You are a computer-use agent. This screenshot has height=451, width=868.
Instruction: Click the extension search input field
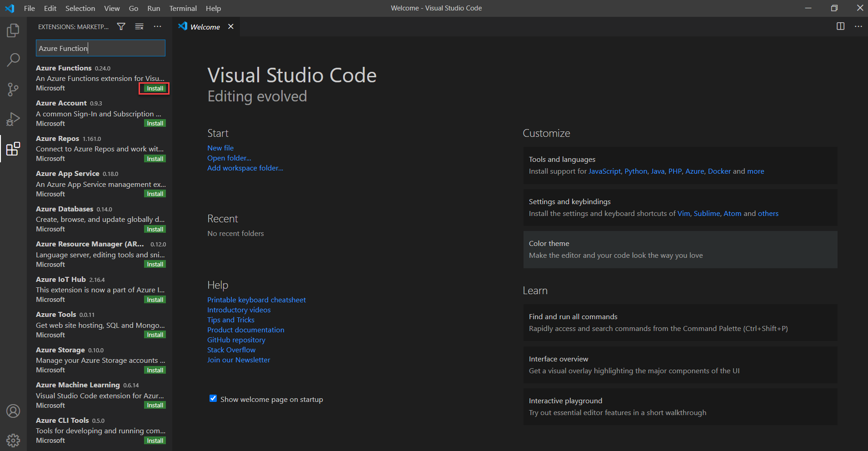click(x=100, y=48)
